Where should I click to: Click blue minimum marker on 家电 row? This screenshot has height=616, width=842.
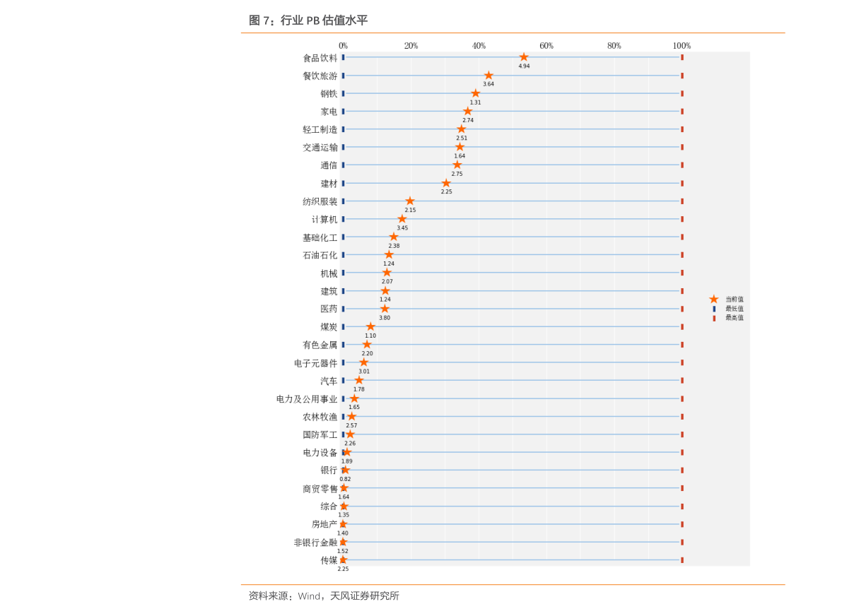[343, 112]
